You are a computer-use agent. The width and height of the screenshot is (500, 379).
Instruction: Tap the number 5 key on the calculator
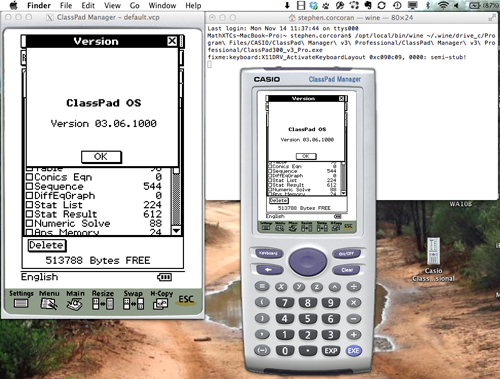(x=308, y=318)
